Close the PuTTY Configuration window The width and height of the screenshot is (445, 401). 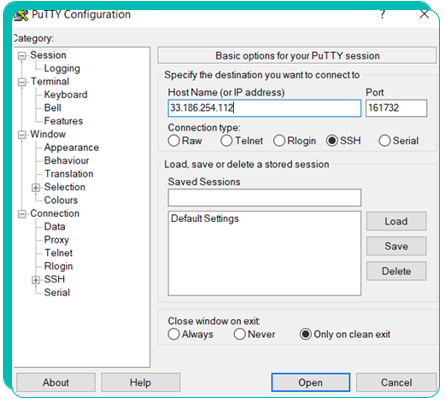coord(424,14)
